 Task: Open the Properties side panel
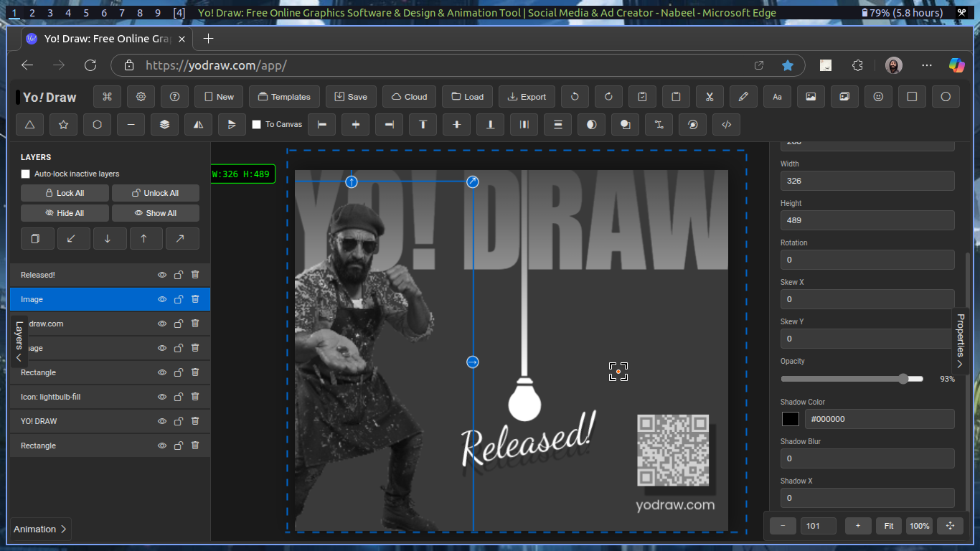961,341
